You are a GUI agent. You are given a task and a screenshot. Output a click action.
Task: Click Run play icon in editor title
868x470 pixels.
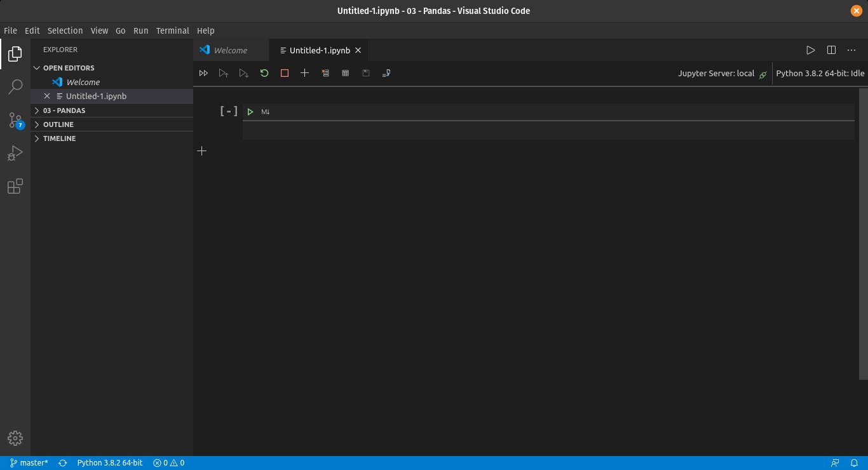[x=810, y=50]
